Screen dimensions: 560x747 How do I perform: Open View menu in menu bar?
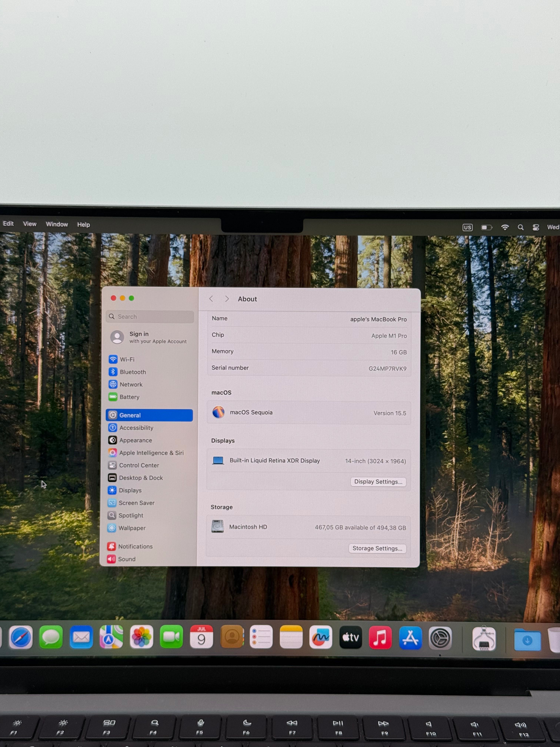coord(30,224)
